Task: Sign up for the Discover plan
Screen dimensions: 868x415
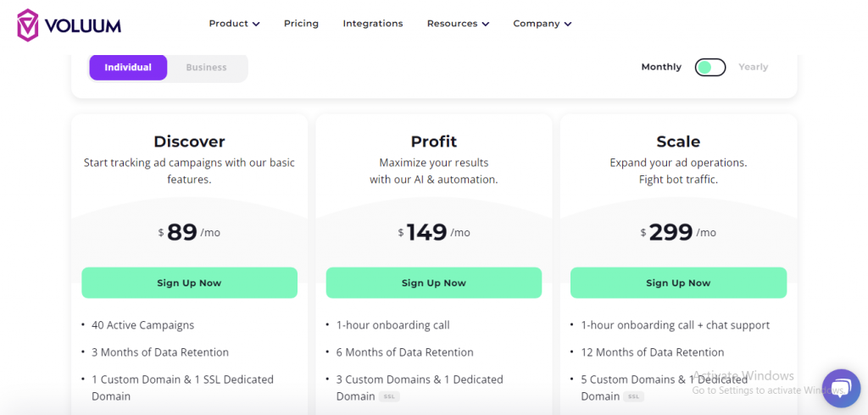Action: tap(189, 283)
